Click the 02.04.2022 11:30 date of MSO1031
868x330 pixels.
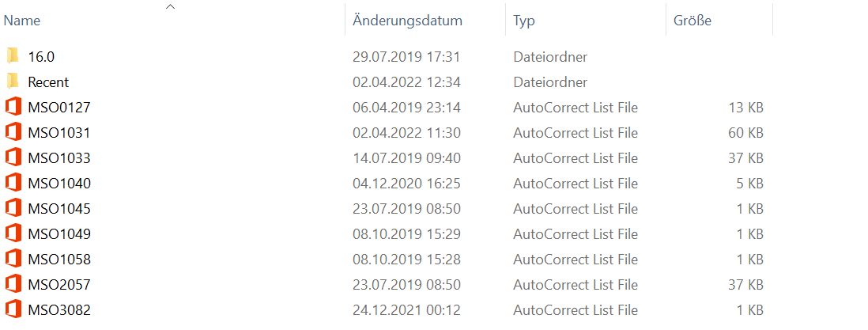[406, 133]
